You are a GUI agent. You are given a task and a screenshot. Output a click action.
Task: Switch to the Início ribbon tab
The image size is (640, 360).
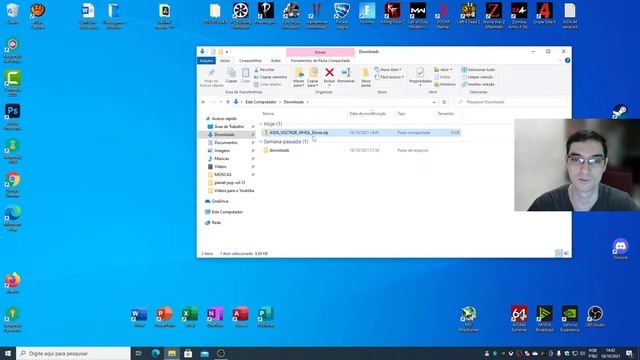[225, 60]
